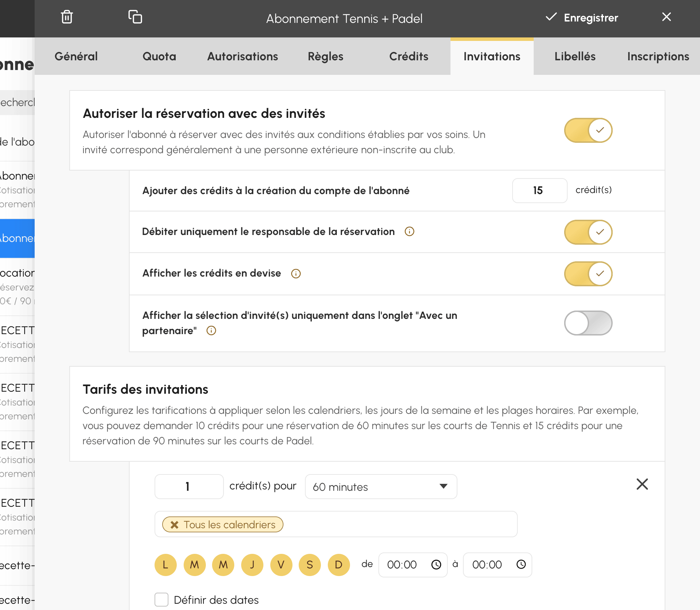
Task: Edit the 15 crédit(s) account creation field
Action: [x=540, y=190]
